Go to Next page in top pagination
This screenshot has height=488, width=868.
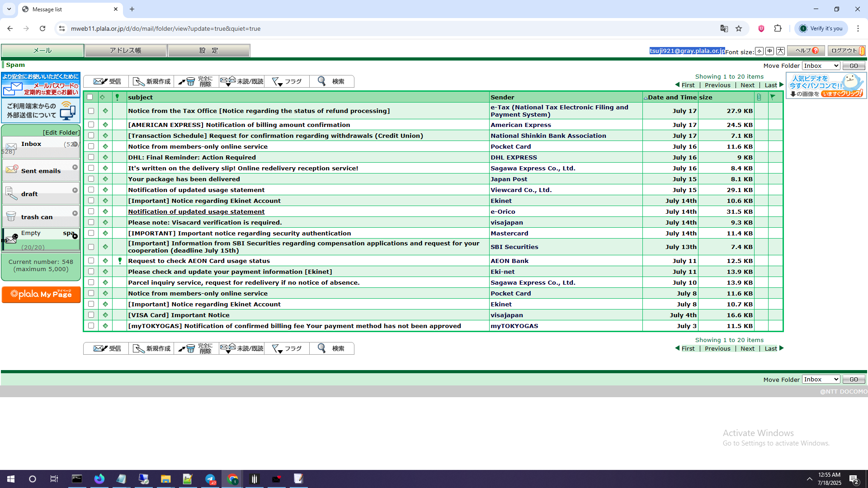(x=747, y=85)
